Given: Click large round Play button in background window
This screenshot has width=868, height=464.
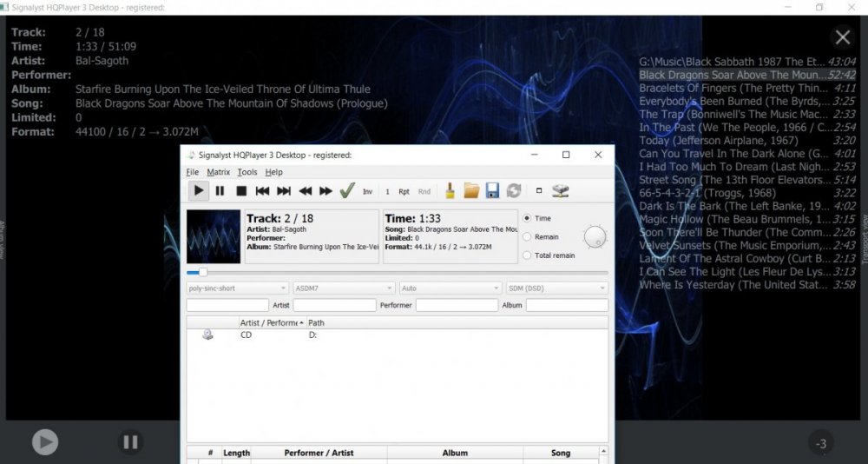Looking at the screenshot, I should point(45,441).
